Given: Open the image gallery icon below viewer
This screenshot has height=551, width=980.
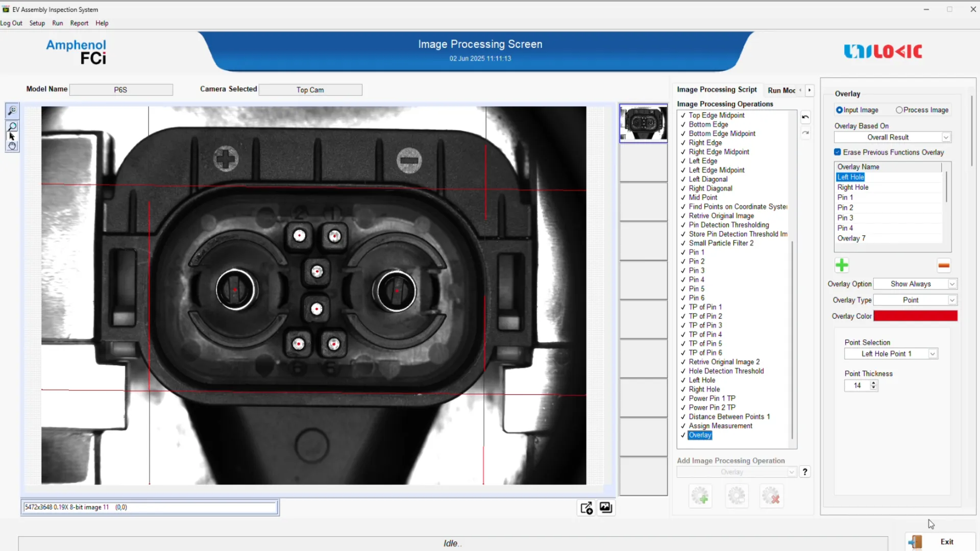Looking at the screenshot, I should coord(606,508).
